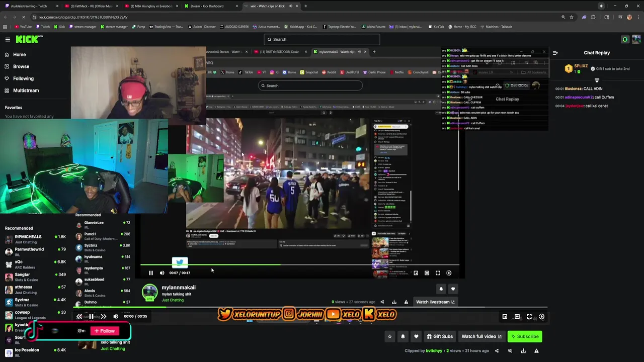
Task: Open the TradingView bookmark
Action: pyautogui.click(x=167, y=27)
